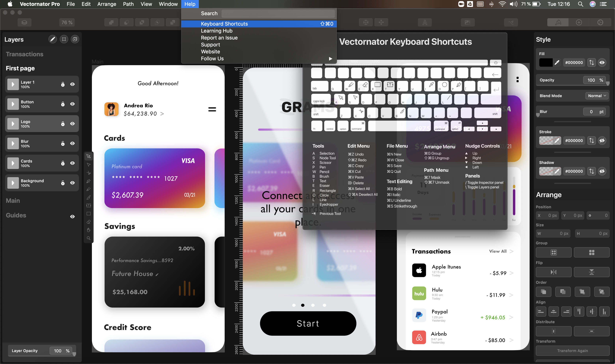This screenshot has height=364, width=615.
Task: Click the flip horizontal button
Action: 553,272
